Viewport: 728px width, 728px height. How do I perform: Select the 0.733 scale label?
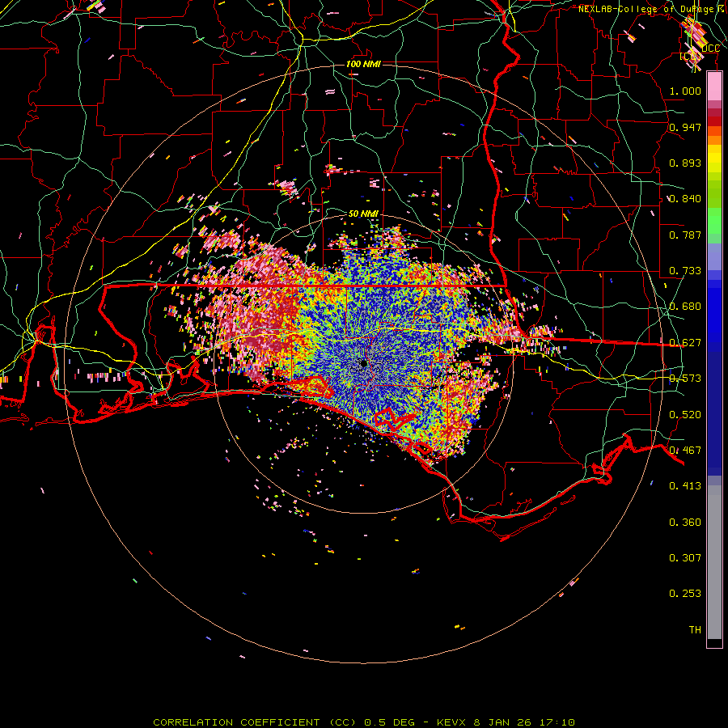685,271
